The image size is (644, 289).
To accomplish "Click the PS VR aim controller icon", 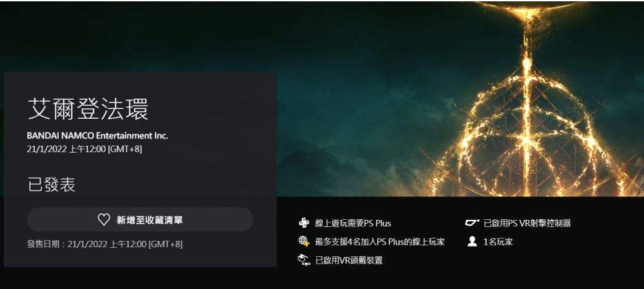I will click(x=472, y=223).
